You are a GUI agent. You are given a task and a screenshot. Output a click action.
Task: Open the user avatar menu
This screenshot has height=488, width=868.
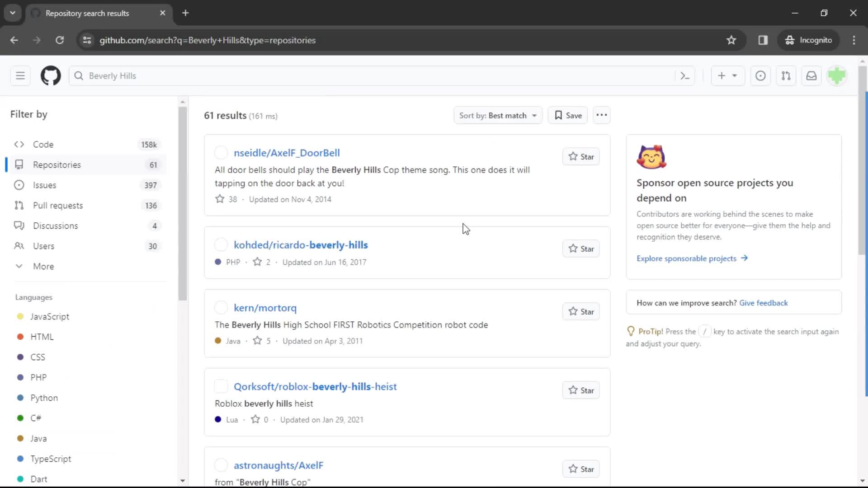coord(837,76)
